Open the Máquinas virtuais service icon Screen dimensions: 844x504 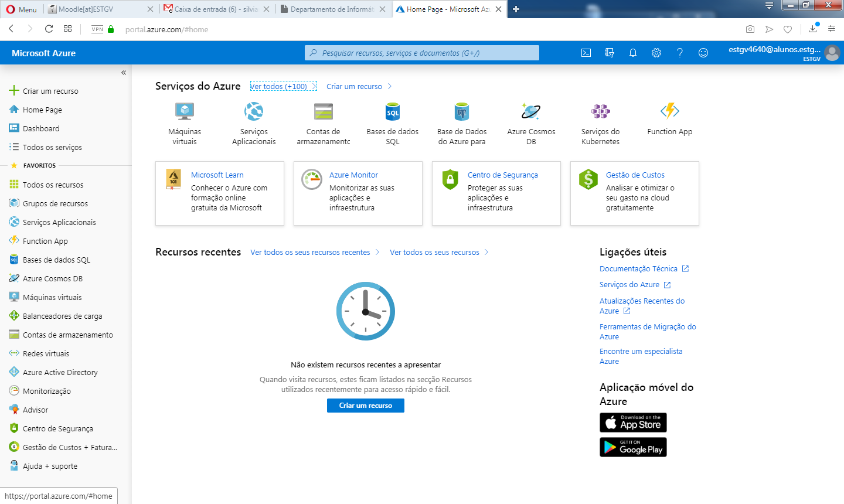185,111
